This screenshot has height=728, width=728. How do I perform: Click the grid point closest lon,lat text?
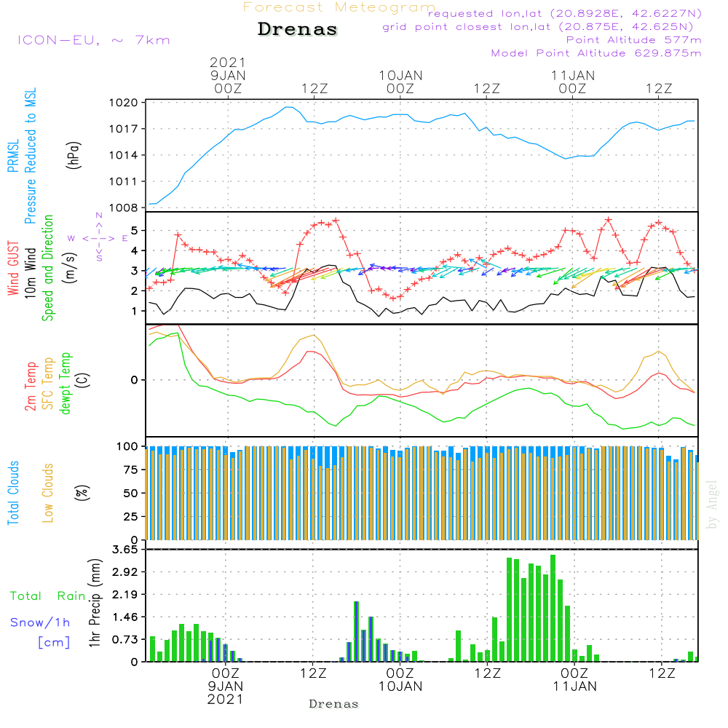tap(538, 27)
